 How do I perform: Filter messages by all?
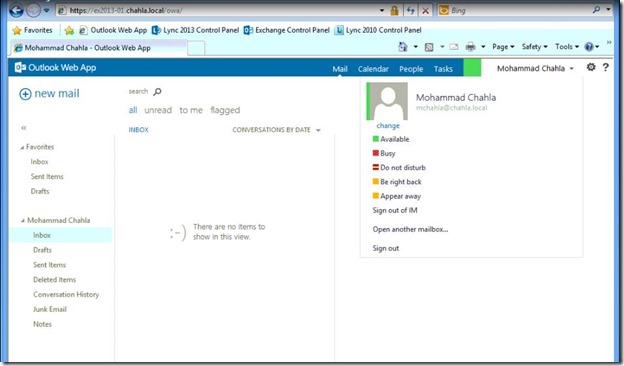pos(133,110)
